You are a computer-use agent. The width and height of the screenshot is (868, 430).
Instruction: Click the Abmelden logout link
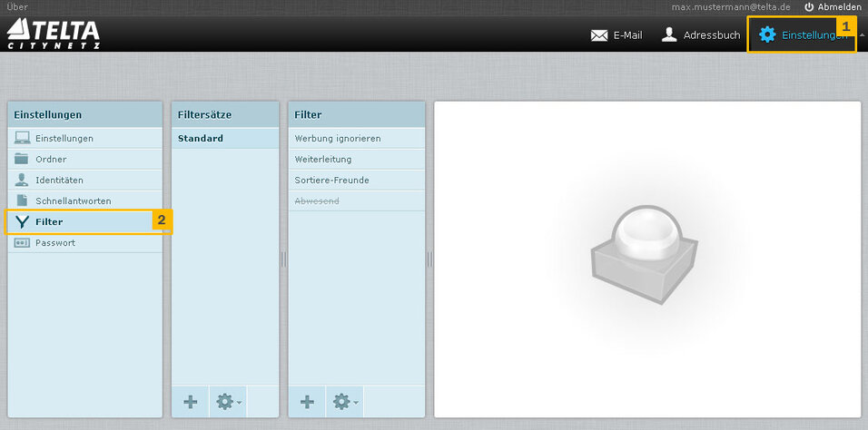[x=833, y=7]
